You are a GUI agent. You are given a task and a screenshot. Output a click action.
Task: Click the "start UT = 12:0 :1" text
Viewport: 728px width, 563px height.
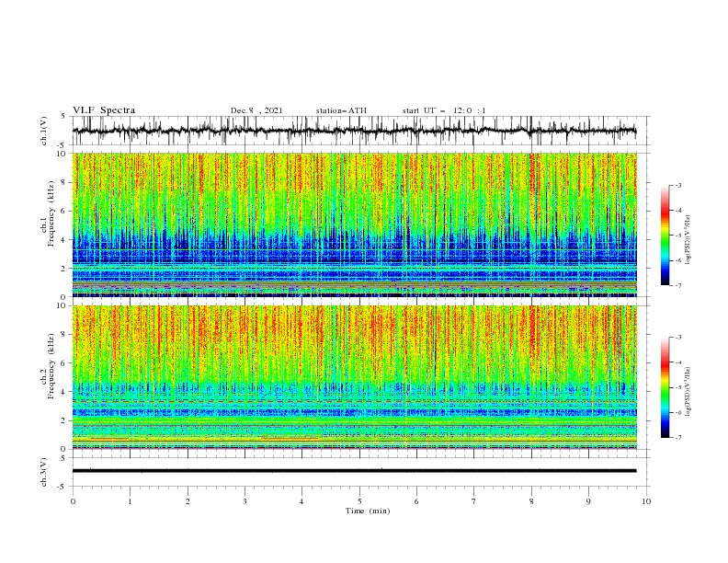(444, 110)
